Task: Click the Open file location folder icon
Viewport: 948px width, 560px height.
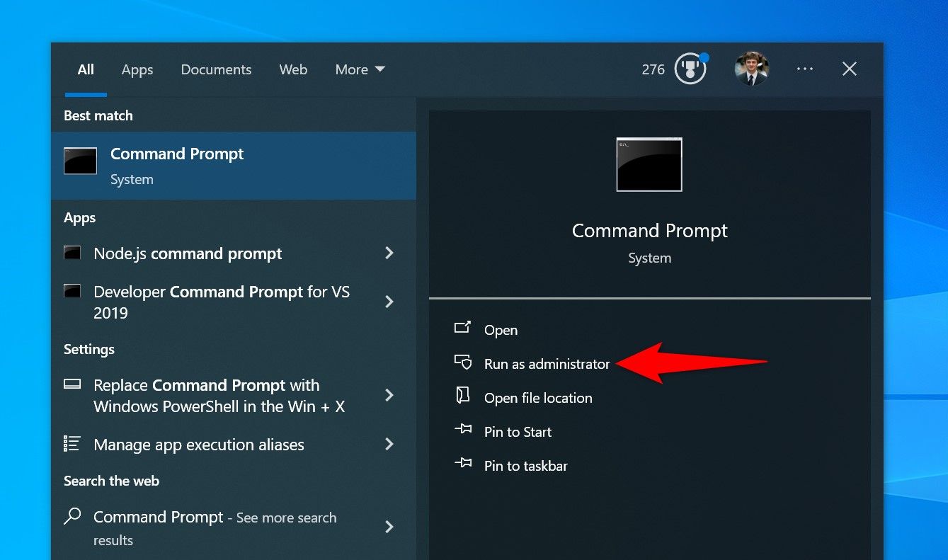Action: tap(463, 397)
